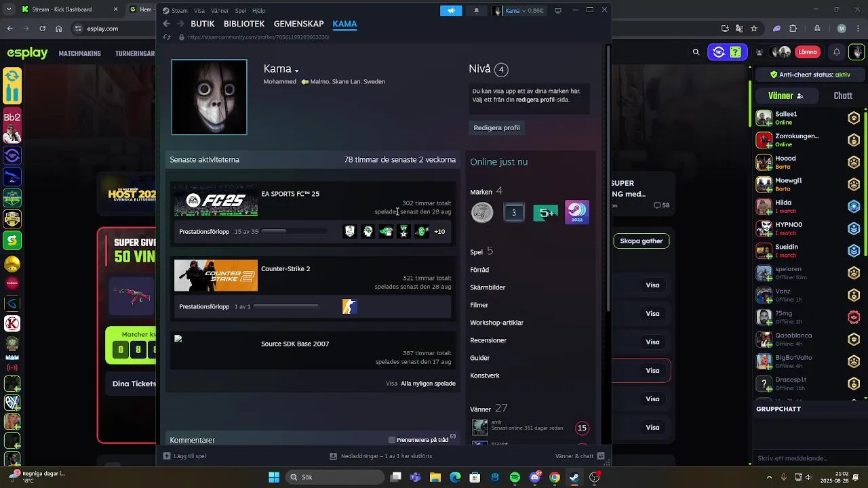The image size is (868, 488).
Task: Switch Steam to Big Picture mode
Action: pyautogui.click(x=558, y=11)
